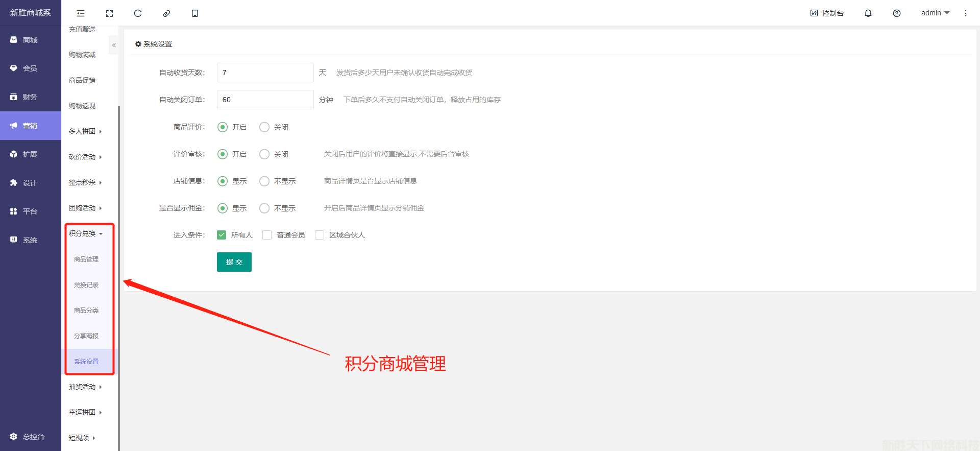Open the notification bell
Viewport: 980px width, 451px height.
click(868, 13)
